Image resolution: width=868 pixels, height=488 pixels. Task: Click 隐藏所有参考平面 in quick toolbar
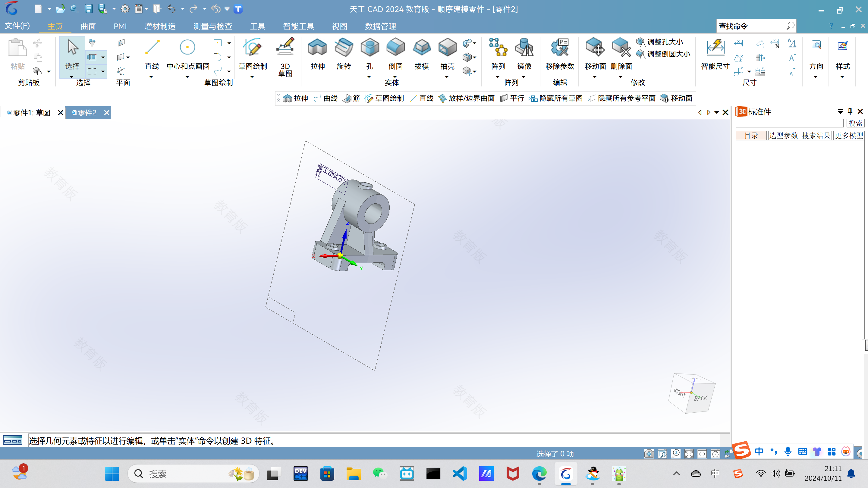(622, 98)
